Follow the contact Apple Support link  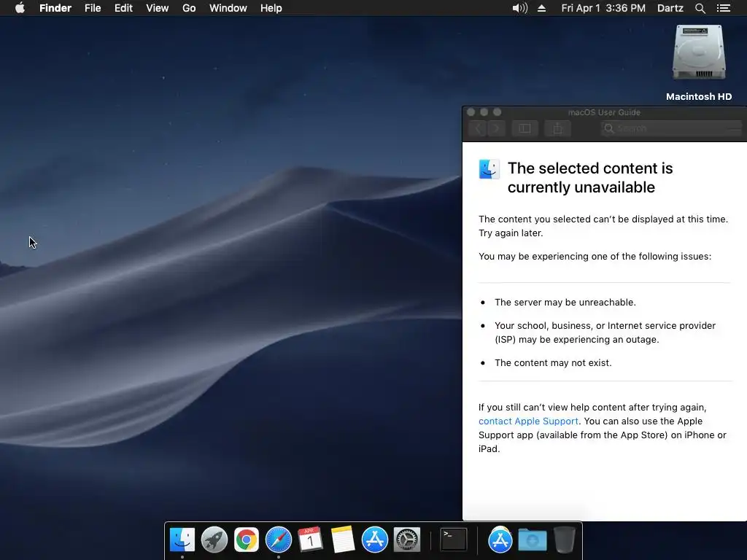[528, 421]
